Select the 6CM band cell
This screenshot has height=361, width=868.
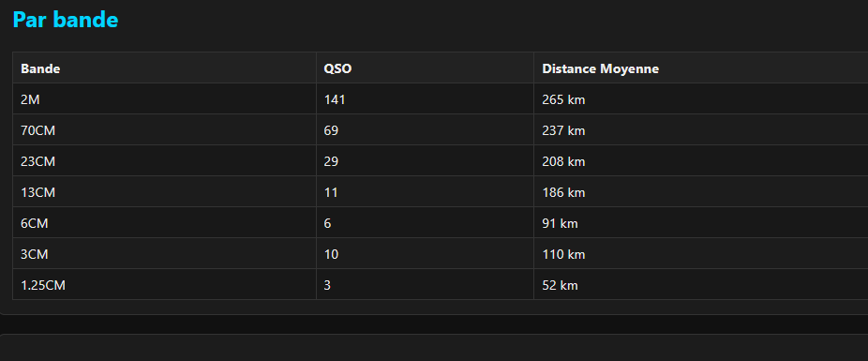[x=164, y=223]
